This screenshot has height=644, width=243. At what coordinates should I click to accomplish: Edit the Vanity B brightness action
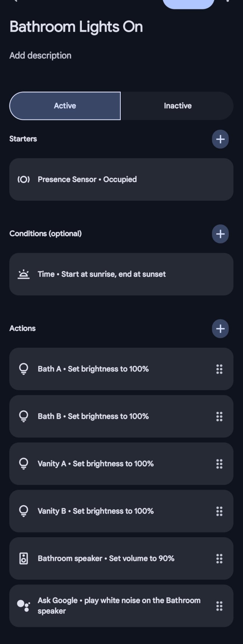point(112,511)
